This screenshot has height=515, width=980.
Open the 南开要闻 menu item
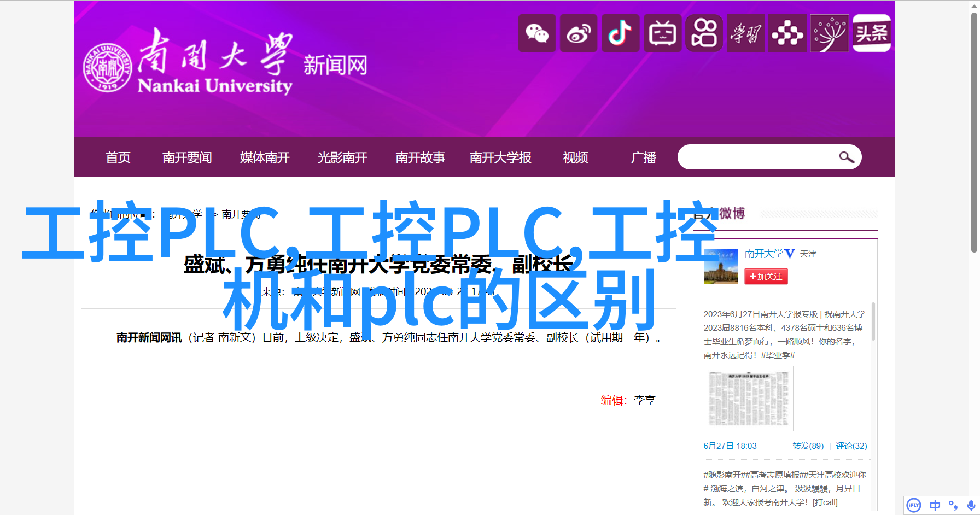click(187, 158)
